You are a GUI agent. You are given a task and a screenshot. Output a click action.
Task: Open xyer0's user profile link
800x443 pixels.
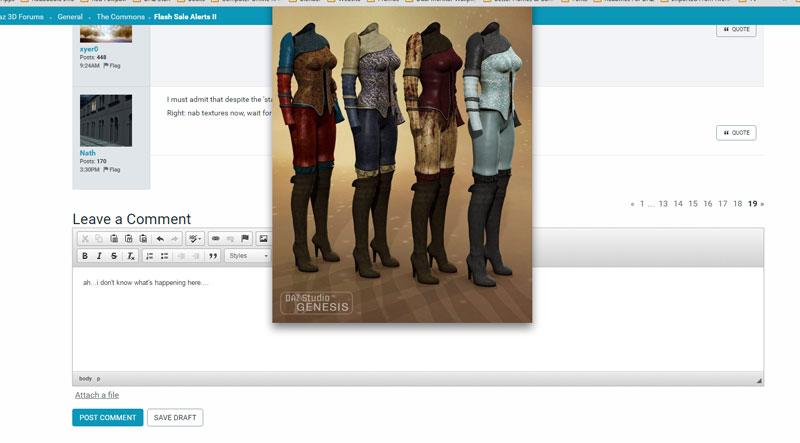point(89,50)
